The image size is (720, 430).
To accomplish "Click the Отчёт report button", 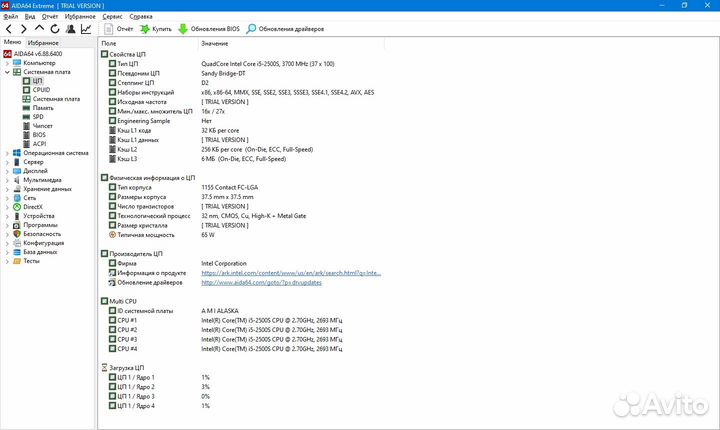I will [118, 29].
